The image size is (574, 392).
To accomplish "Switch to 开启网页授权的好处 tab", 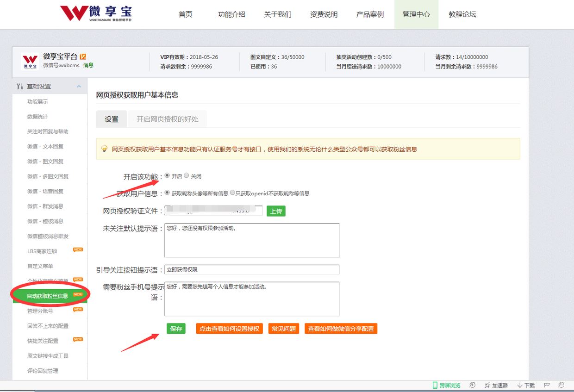I will pyautogui.click(x=167, y=119).
